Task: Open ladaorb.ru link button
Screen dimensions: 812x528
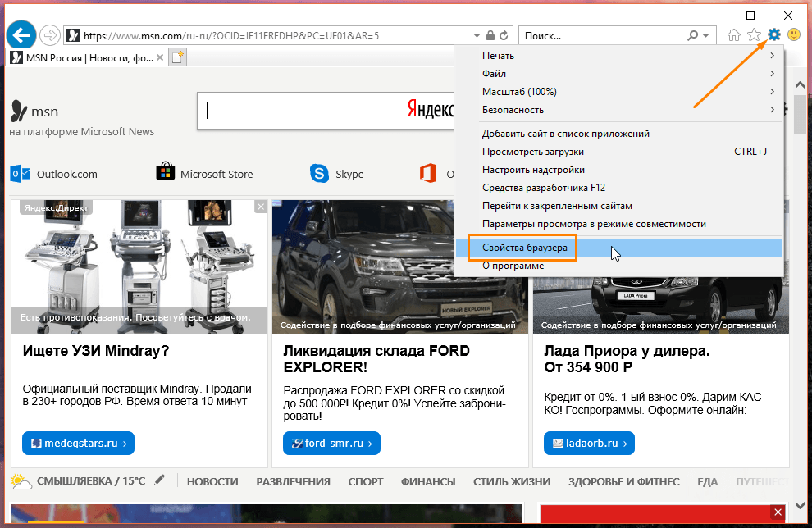Action: click(x=589, y=443)
